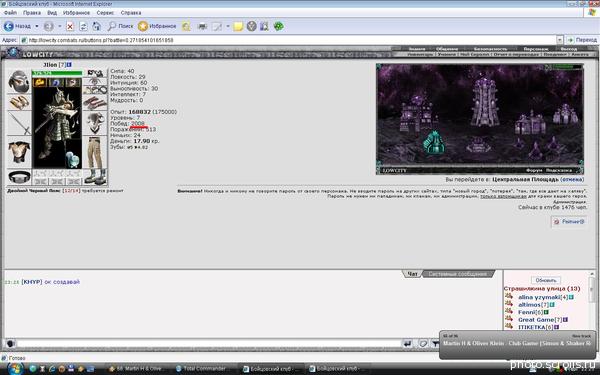Open Total Commander from the taskbar
The height and width of the screenshot is (375, 600).
(x=201, y=368)
